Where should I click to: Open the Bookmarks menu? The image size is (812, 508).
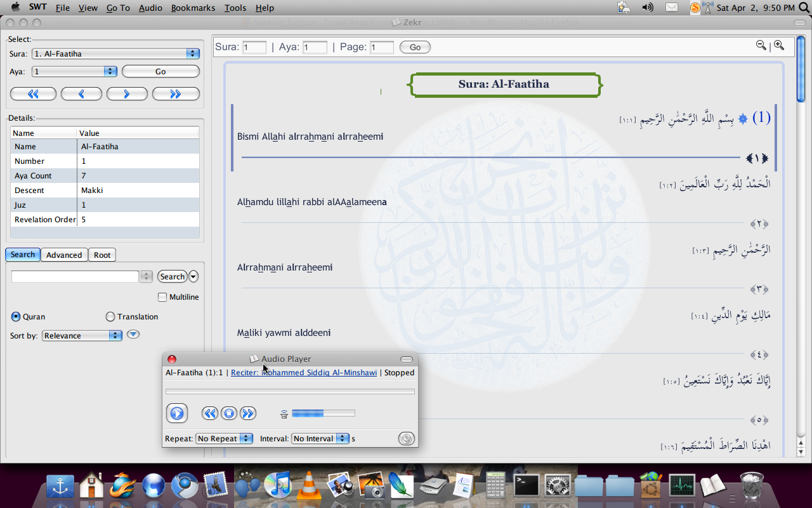tap(193, 8)
